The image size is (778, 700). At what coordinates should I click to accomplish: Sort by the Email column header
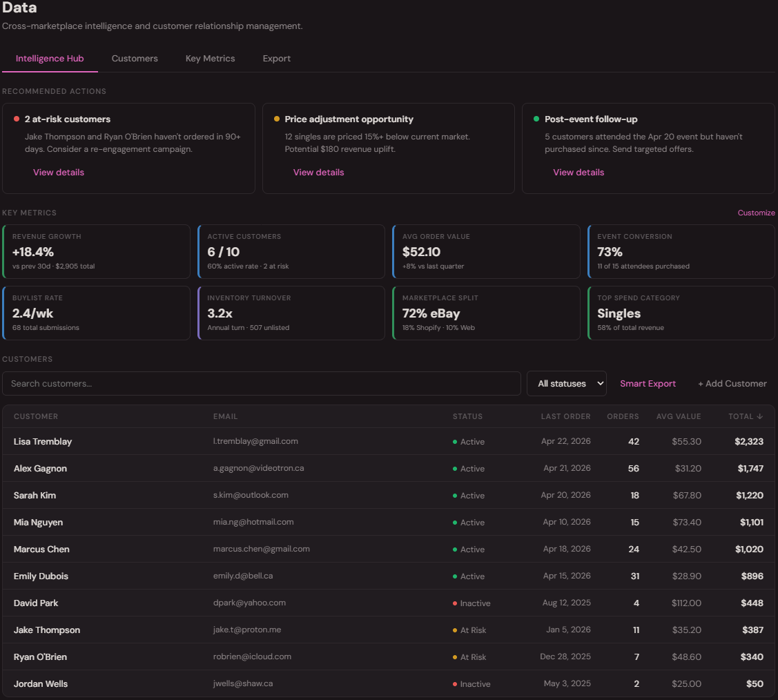tap(225, 416)
